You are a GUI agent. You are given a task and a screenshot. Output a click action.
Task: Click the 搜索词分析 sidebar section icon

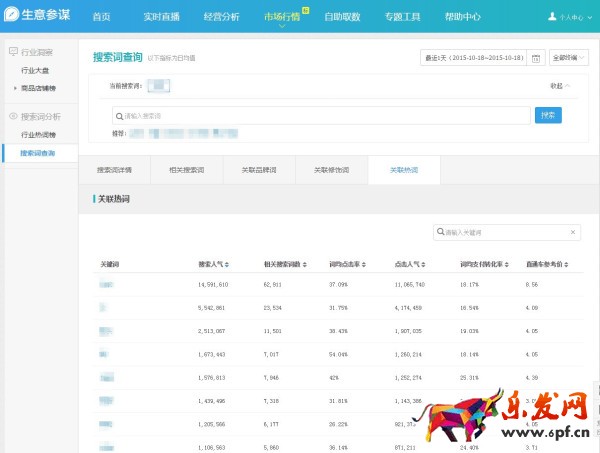pos(12,116)
